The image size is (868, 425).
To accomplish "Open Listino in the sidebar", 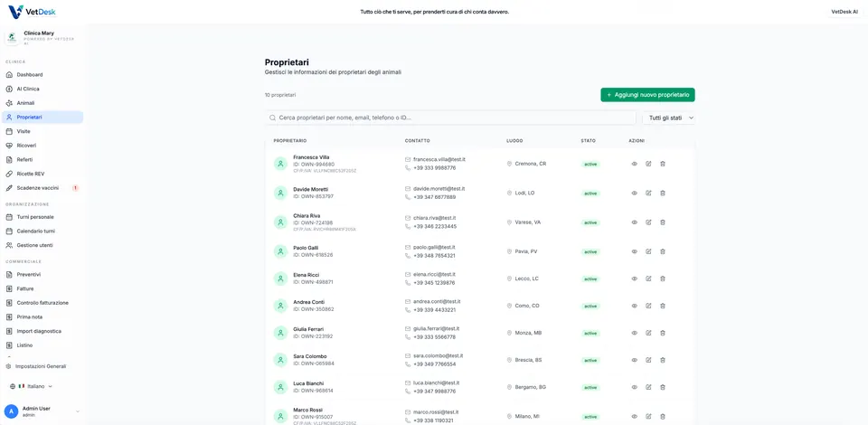I will (42, 345).
